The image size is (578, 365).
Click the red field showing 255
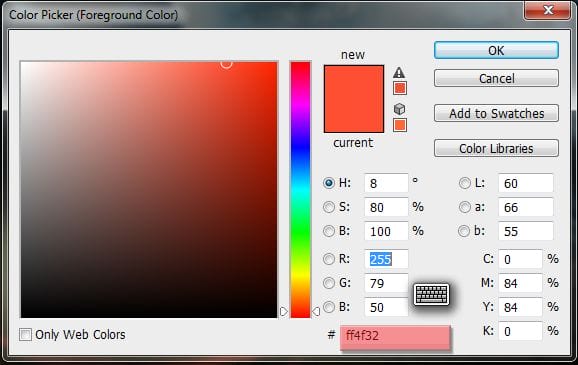pos(386,259)
